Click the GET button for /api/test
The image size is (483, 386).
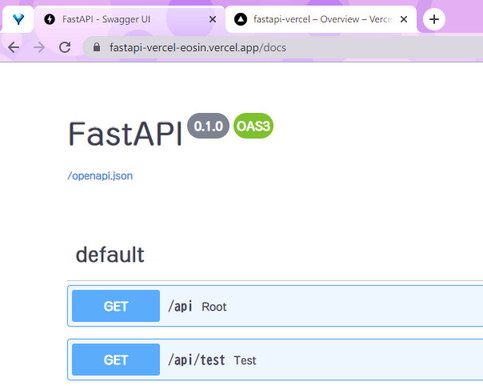pyautogui.click(x=116, y=360)
